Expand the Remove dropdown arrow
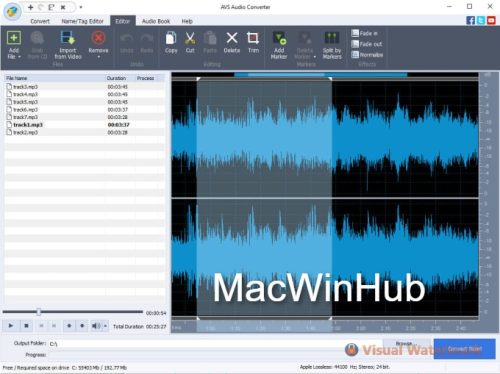500x374 pixels. (x=98, y=57)
